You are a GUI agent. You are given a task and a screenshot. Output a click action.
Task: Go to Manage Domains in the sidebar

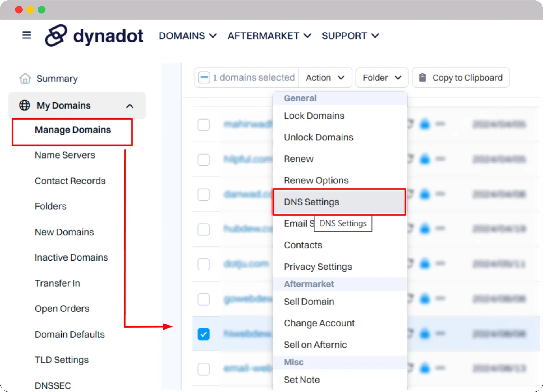pos(73,129)
